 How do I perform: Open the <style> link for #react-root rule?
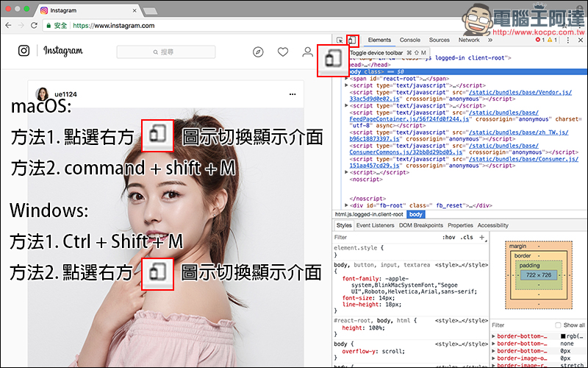(462, 321)
